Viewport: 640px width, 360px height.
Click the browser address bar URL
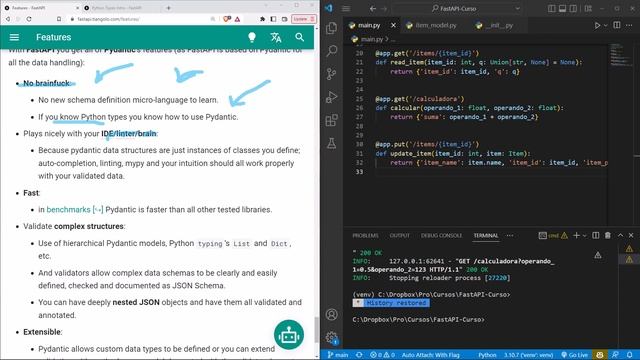coord(108,19)
